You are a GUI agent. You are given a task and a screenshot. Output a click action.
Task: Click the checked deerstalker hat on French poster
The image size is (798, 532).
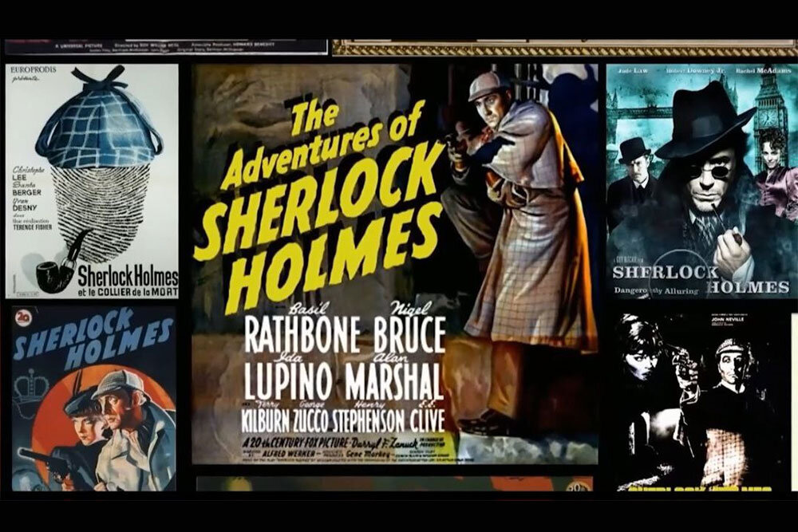coord(101,118)
